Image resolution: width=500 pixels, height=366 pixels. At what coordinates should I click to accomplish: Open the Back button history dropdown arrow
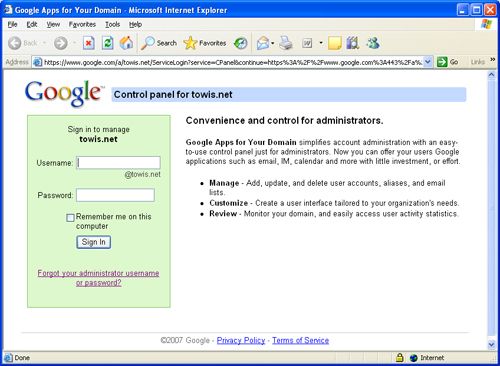pyautogui.click(x=44, y=43)
